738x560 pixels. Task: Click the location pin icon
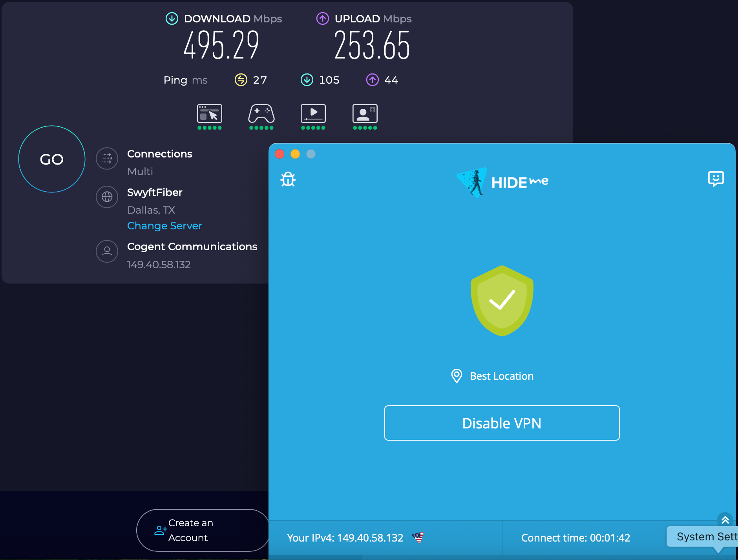pyautogui.click(x=457, y=376)
